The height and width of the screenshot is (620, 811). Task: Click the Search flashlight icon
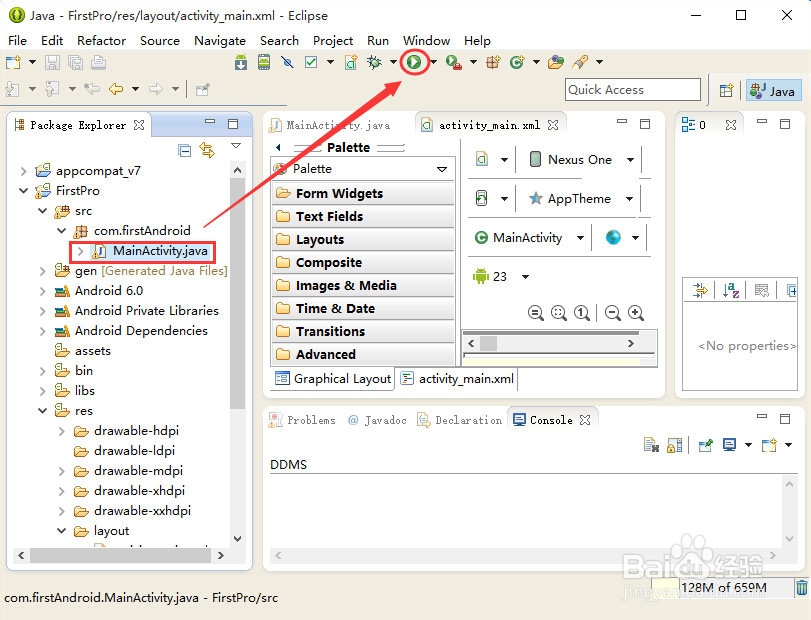coord(580,63)
